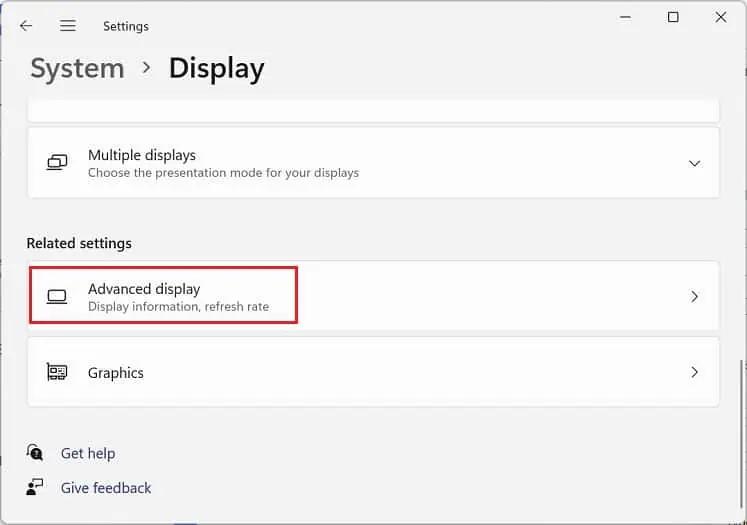Open Advanced display via its right chevron

click(x=695, y=297)
